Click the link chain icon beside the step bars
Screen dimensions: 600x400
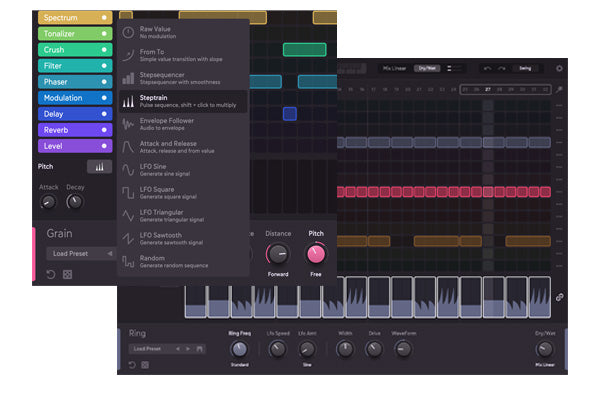(559, 297)
